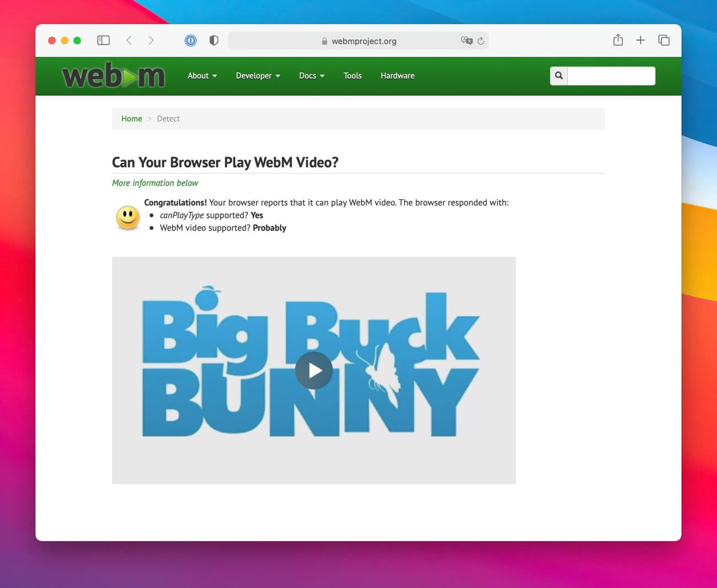Maximize the Safari window with green button
Image resolution: width=717 pixels, height=588 pixels.
77,40
